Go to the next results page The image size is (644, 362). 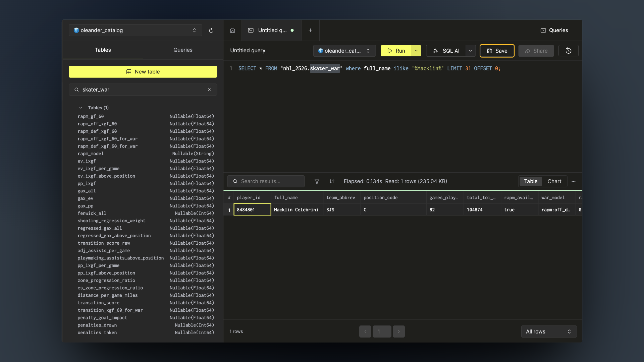398,331
